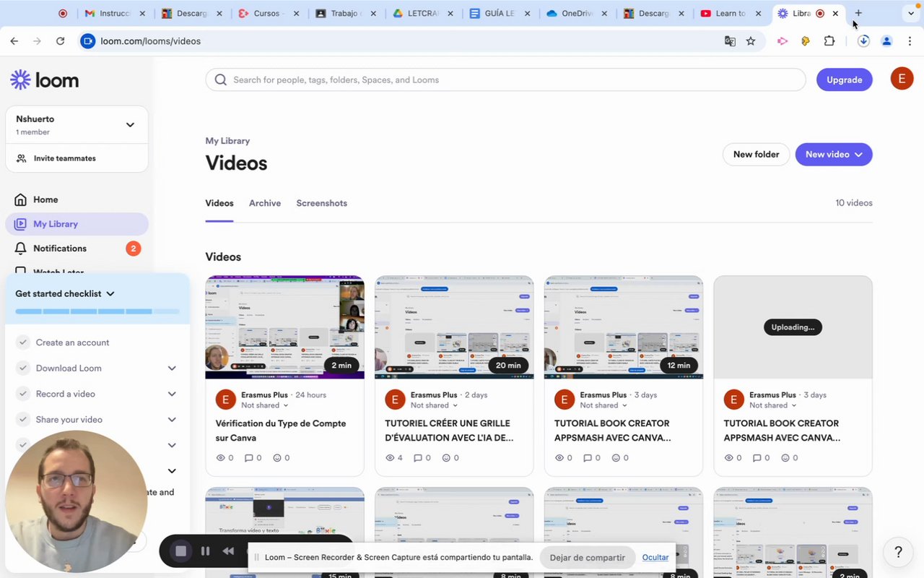This screenshot has width=924, height=578.
Task: Switch to the GUÍA LE browser tab
Action: [x=500, y=13]
